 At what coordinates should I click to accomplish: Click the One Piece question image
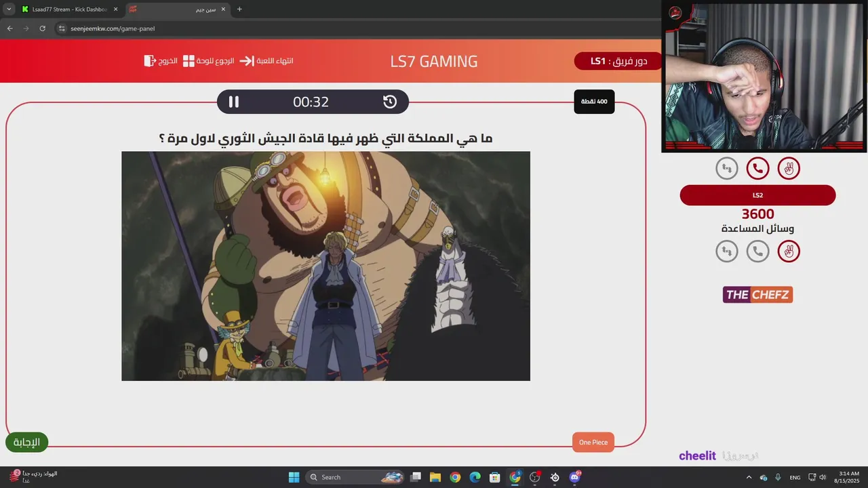click(325, 266)
